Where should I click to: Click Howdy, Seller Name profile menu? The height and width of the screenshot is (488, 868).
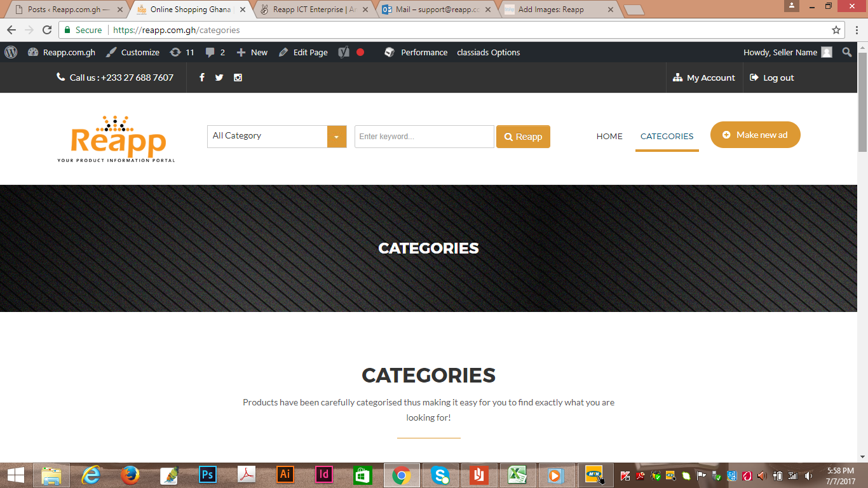(x=787, y=52)
